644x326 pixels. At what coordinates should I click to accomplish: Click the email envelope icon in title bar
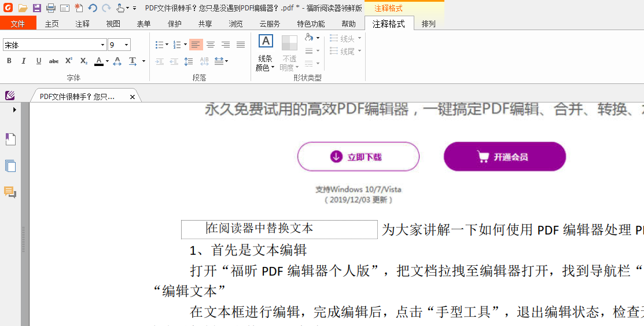click(64, 8)
